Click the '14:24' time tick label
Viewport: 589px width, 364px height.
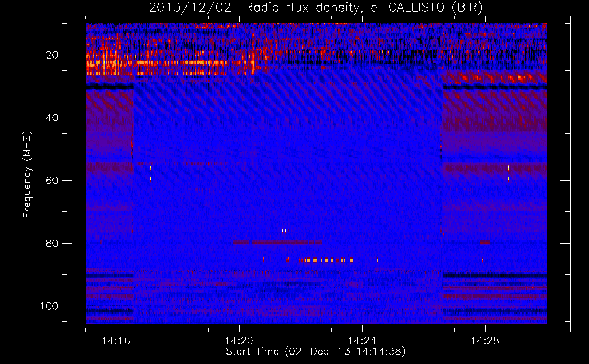click(x=362, y=341)
